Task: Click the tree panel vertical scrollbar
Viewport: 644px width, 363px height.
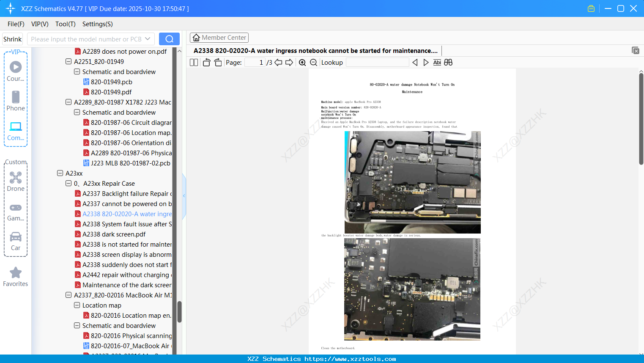Action: (x=179, y=312)
